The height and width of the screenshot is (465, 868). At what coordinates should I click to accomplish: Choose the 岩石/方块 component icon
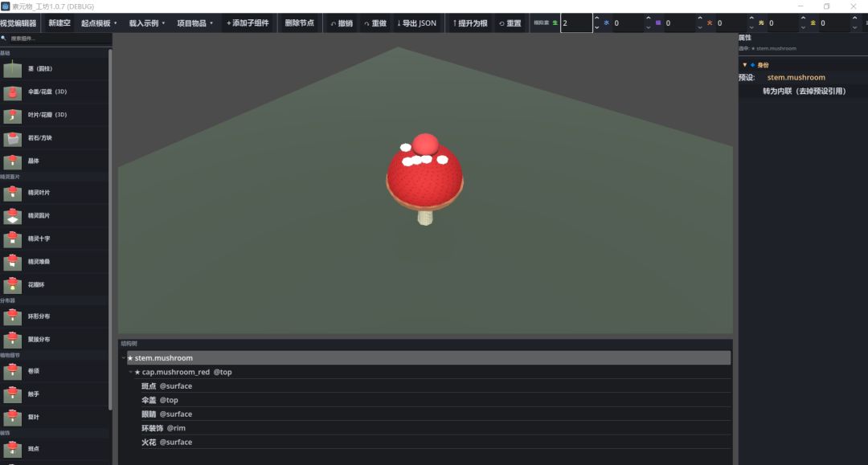[x=12, y=138]
